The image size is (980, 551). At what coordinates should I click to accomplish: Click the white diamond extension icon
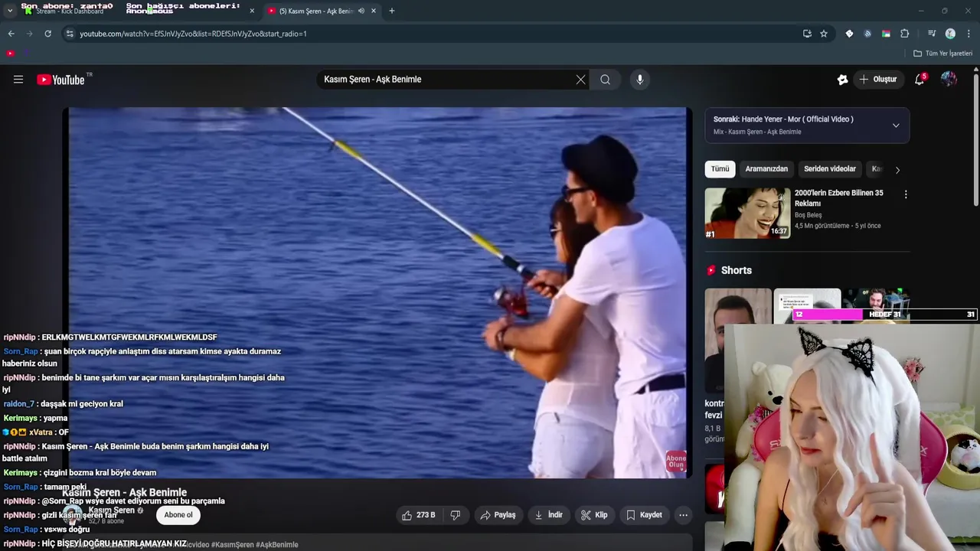(x=849, y=34)
